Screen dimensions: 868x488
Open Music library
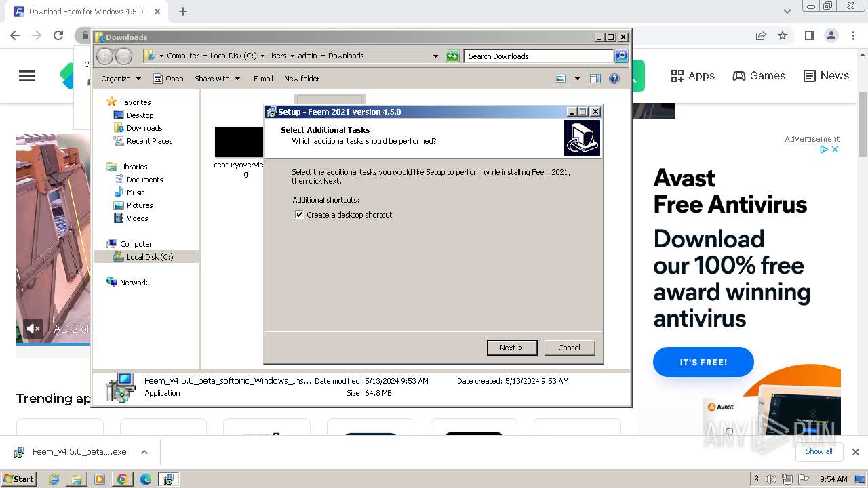pos(136,192)
